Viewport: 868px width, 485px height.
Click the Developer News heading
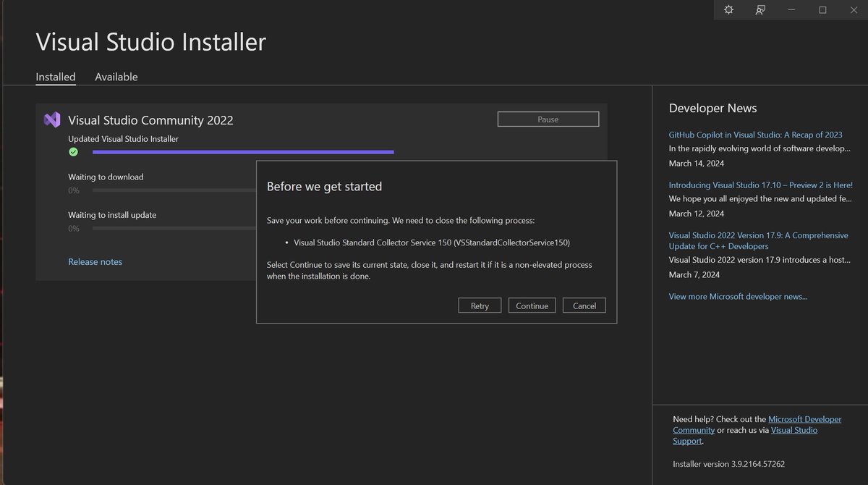(712, 108)
